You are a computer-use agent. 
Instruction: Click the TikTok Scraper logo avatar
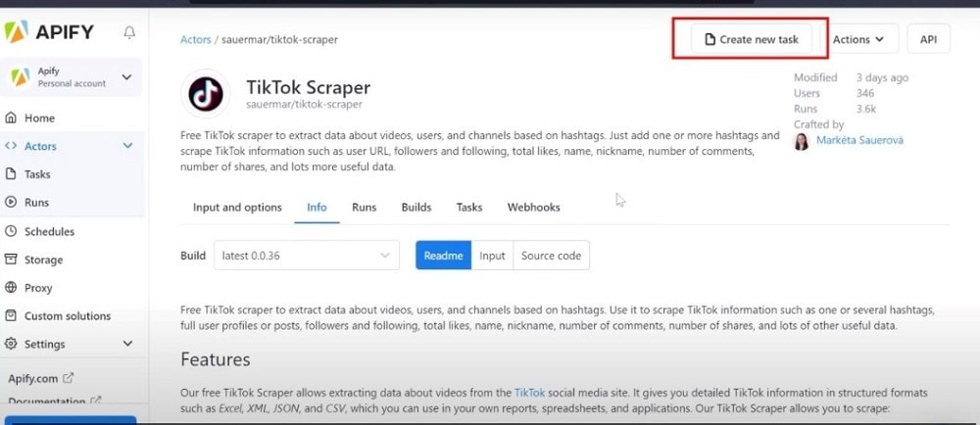click(206, 94)
